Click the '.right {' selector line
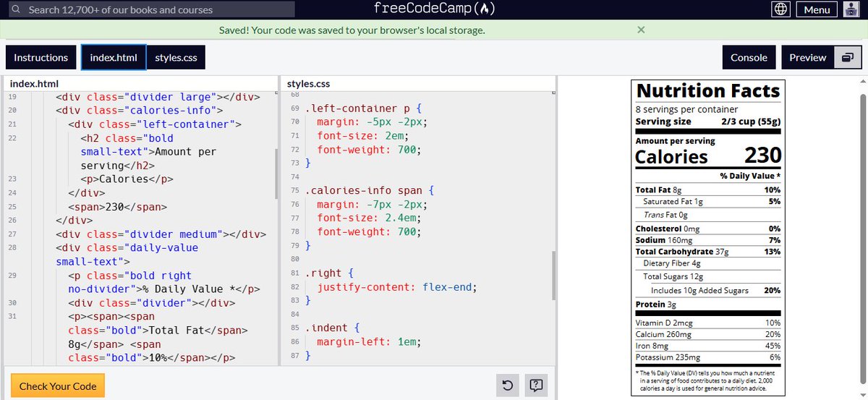Screen dimensions: 868x400 click(x=328, y=273)
